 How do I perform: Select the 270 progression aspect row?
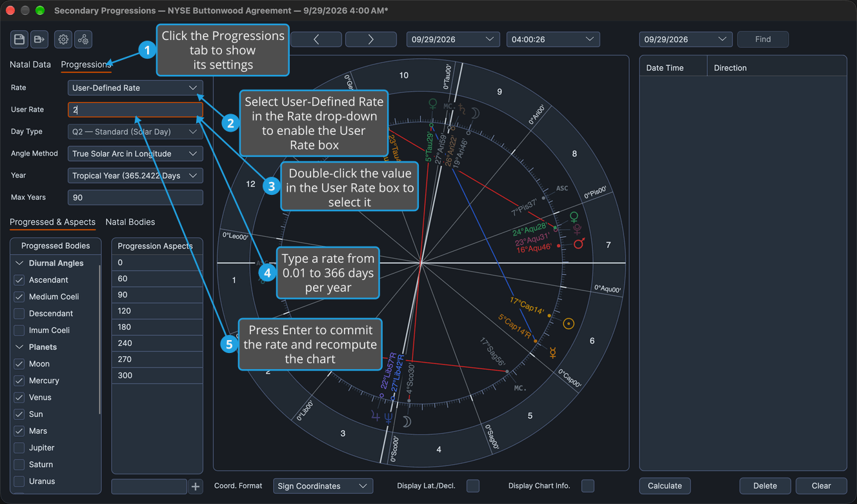pyautogui.click(x=157, y=359)
